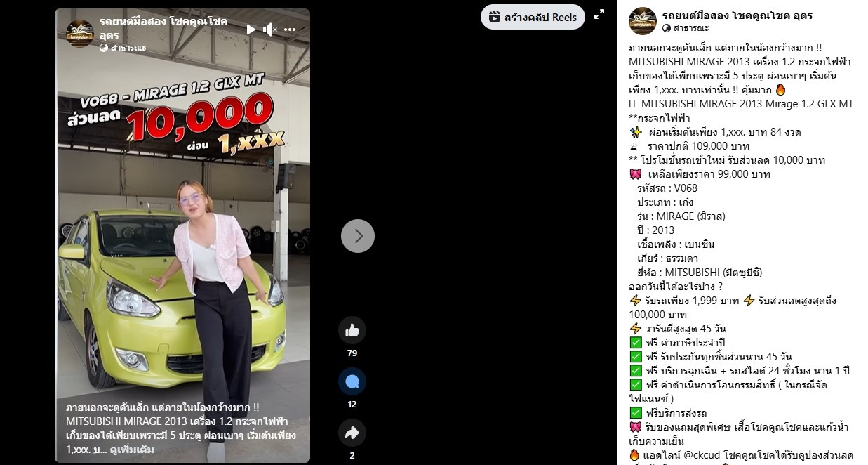Open the reel's three-dot options menu
868x465 pixels.
pyautogui.click(x=290, y=30)
